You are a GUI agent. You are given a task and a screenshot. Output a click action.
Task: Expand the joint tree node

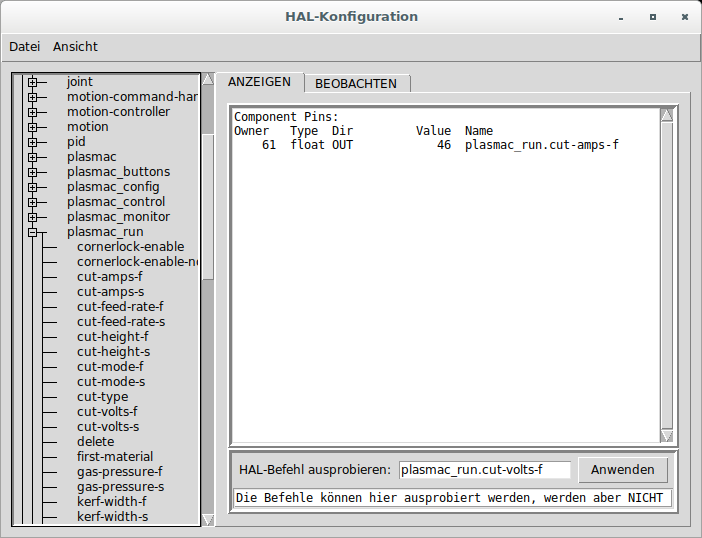[x=32, y=82]
